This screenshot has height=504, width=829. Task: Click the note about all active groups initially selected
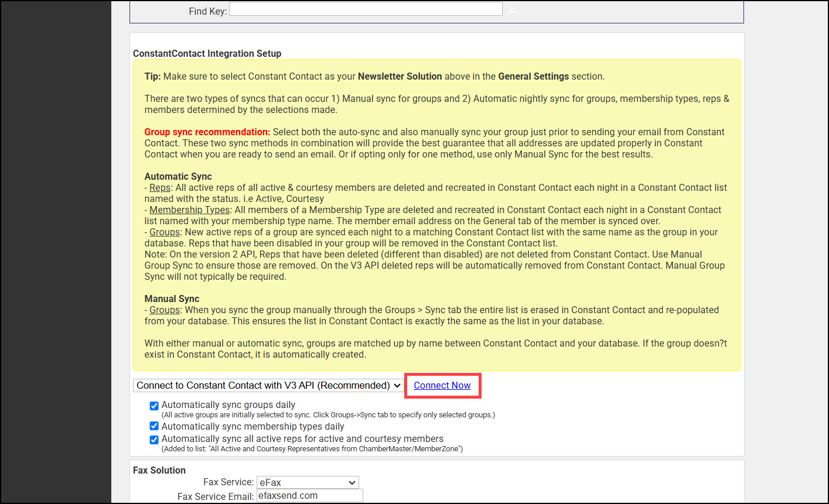[328, 415]
